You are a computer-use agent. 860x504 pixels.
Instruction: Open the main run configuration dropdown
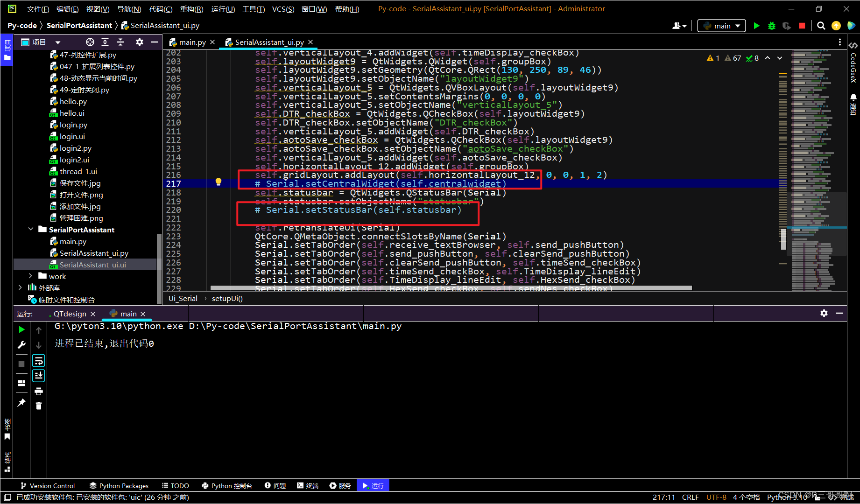pyautogui.click(x=722, y=26)
